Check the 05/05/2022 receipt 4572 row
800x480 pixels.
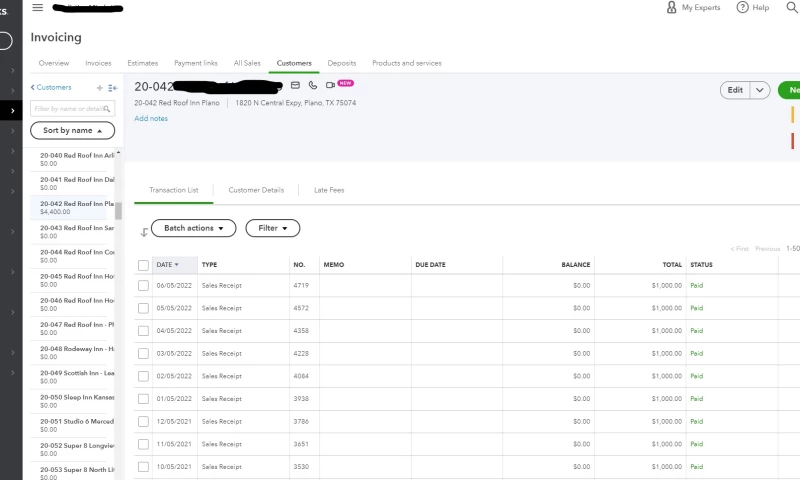point(143,308)
